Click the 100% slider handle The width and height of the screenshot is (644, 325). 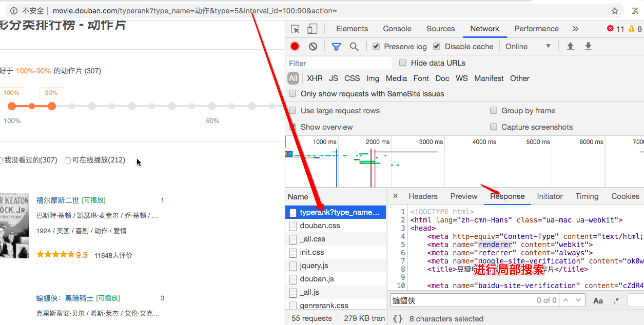tap(12, 106)
